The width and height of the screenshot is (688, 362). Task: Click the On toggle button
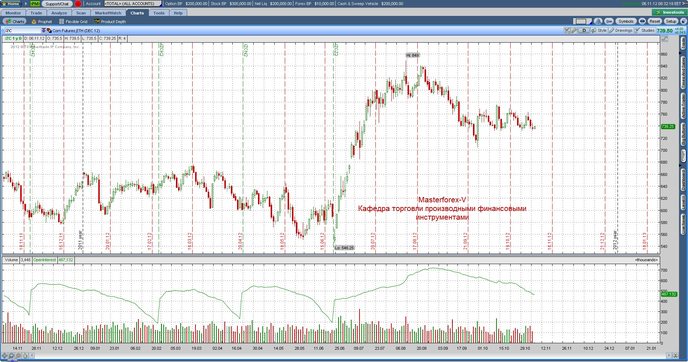(x=609, y=21)
